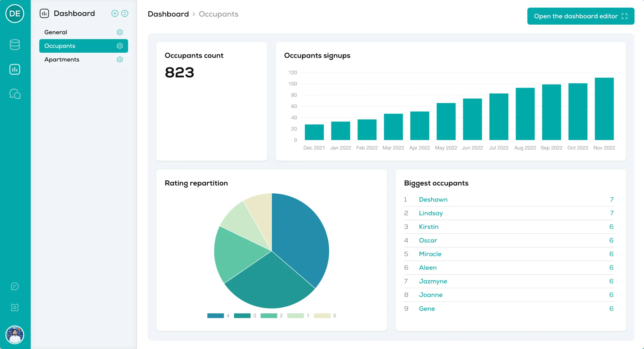
Task: Open gear settings for Occupants dashboard
Action: pyautogui.click(x=120, y=46)
